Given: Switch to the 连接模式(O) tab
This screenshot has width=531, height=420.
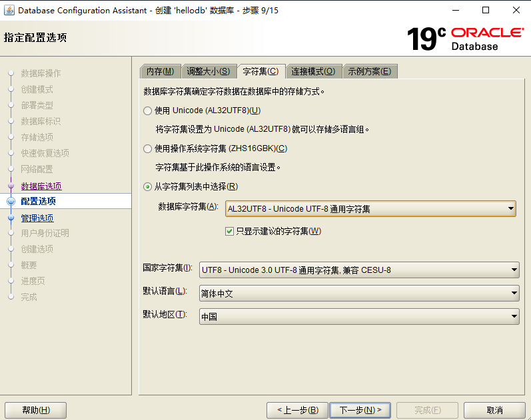Looking at the screenshot, I should click(313, 71).
